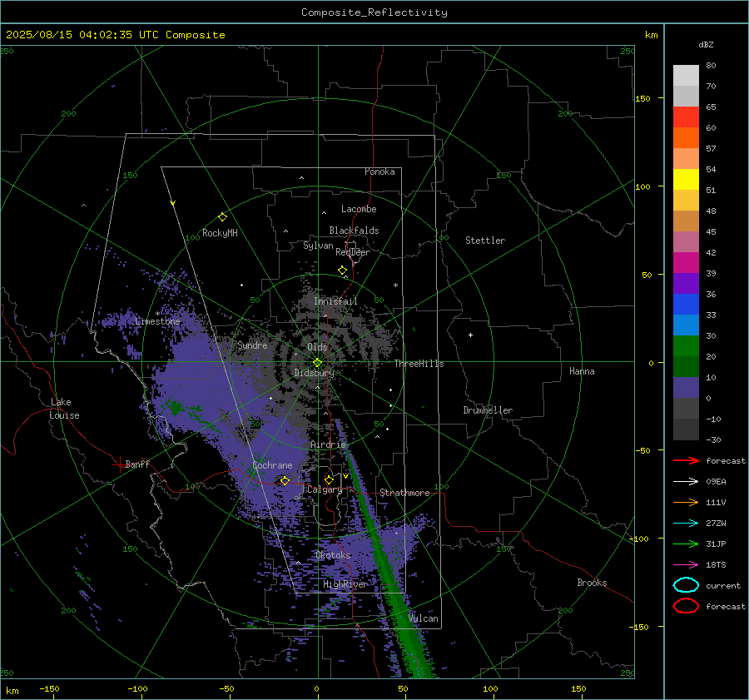Click the 'Vulcan' map label
The width and height of the screenshot is (749, 700).
click(x=424, y=618)
